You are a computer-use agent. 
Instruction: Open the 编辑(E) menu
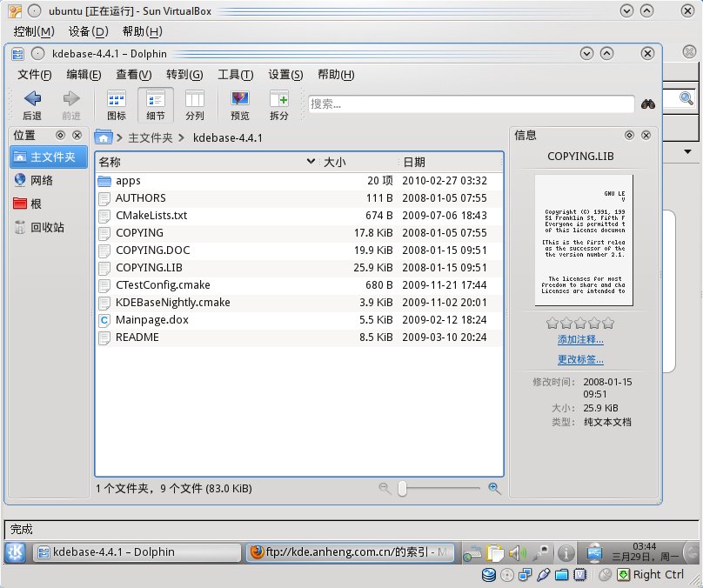click(84, 75)
